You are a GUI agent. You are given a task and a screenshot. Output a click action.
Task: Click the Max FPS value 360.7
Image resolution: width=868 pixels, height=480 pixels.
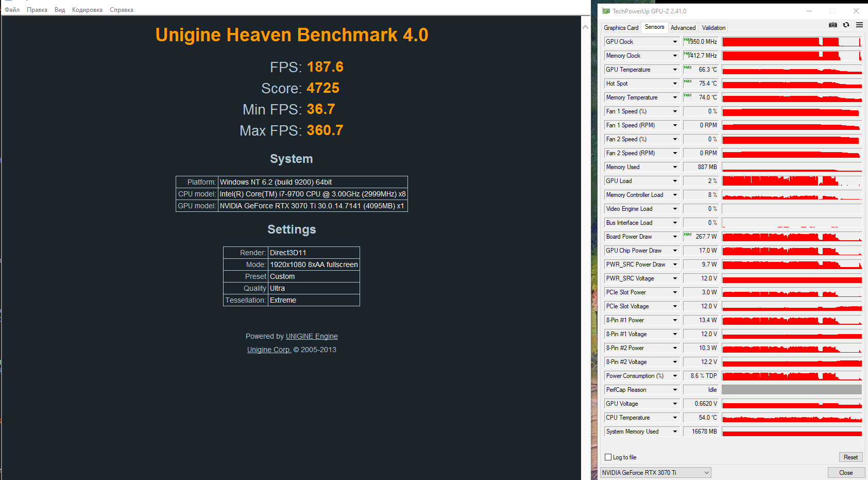[325, 130]
